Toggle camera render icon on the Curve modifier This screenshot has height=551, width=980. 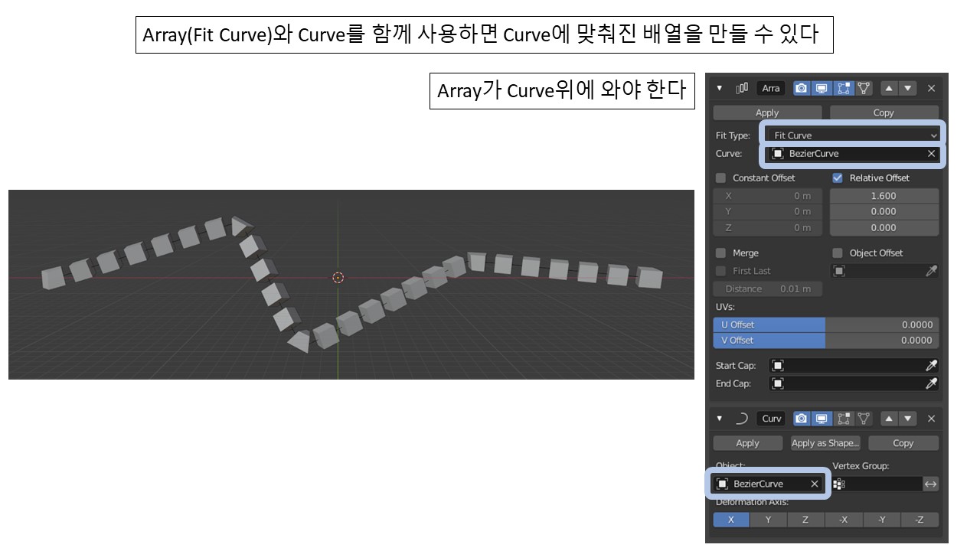coord(801,419)
